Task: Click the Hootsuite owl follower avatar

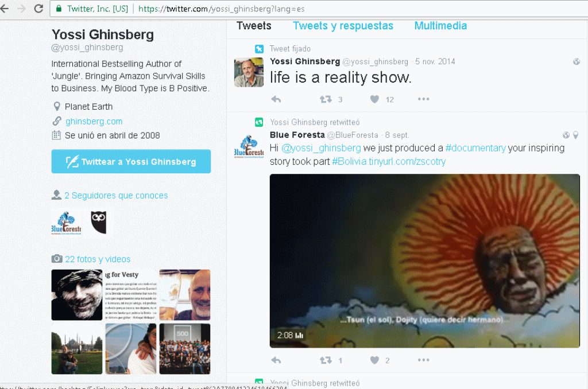Action: (x=99, y=223)
